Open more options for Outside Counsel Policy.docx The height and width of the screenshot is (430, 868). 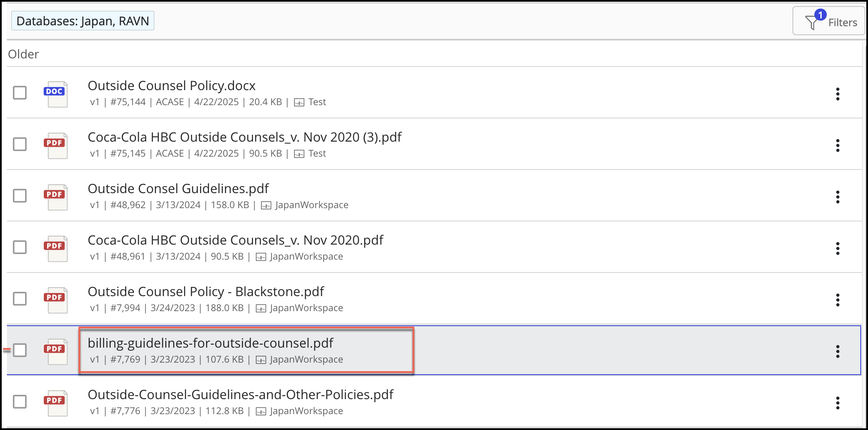pos(838,94)
